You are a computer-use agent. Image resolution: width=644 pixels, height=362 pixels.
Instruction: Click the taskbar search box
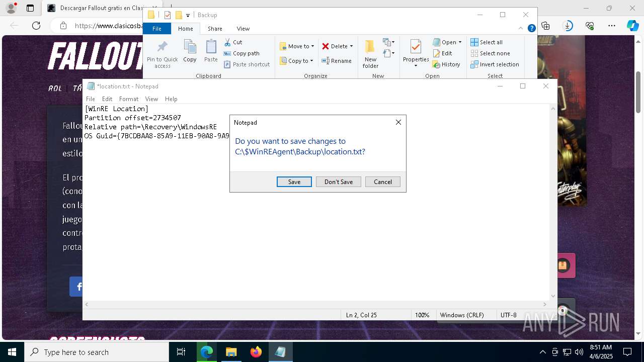pos(97,352)
